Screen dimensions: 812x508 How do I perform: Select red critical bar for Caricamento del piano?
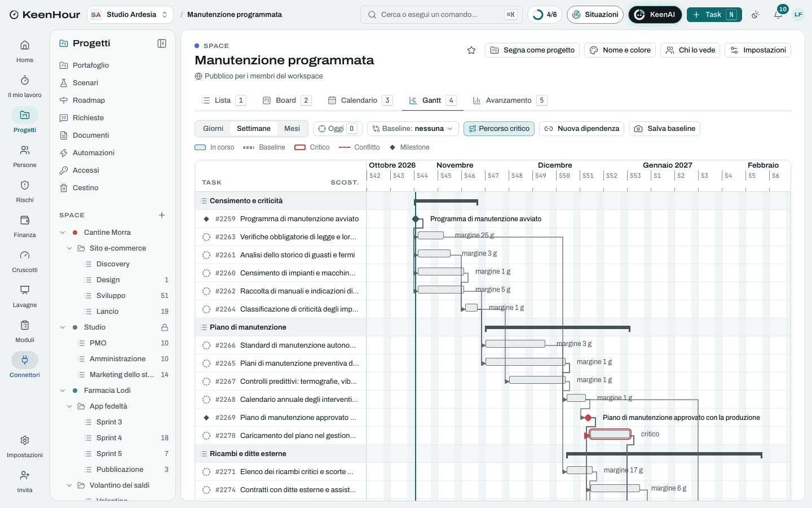click(x=610, y=434)
